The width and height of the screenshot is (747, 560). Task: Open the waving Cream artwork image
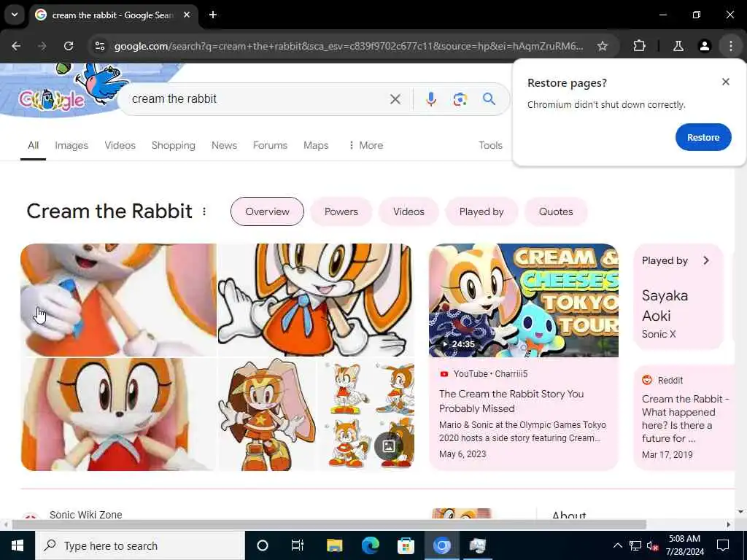click(316, 300)
